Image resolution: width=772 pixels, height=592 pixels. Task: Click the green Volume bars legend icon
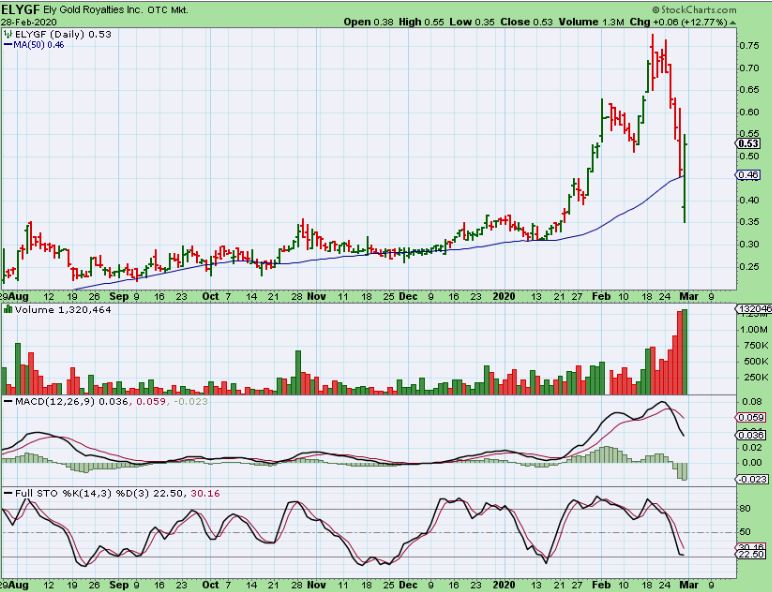tap(7, 310)
